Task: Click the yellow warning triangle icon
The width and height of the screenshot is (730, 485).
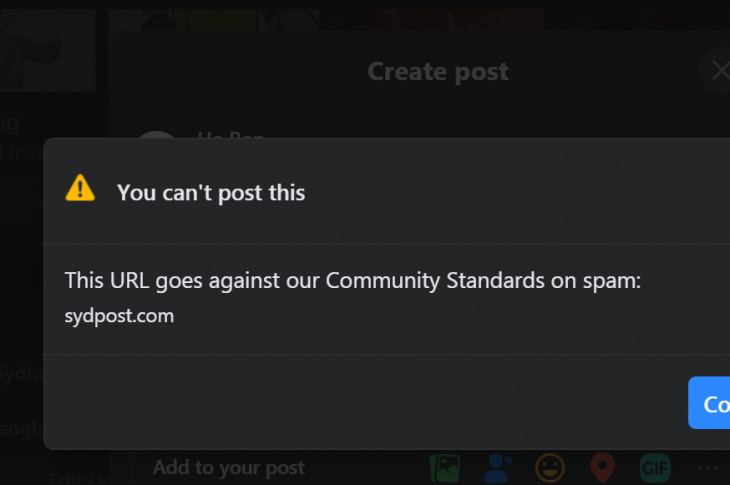Action: click(x=80, y=188)
